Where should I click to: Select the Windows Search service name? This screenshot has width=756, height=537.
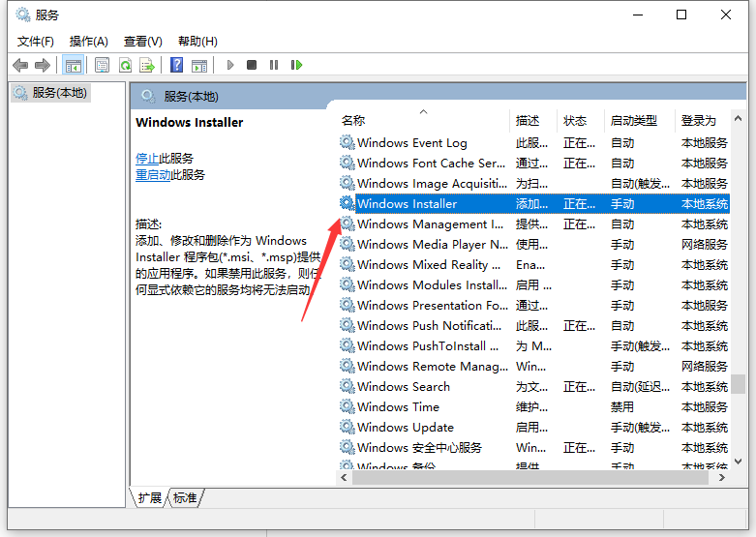click(x=403, y=387)
